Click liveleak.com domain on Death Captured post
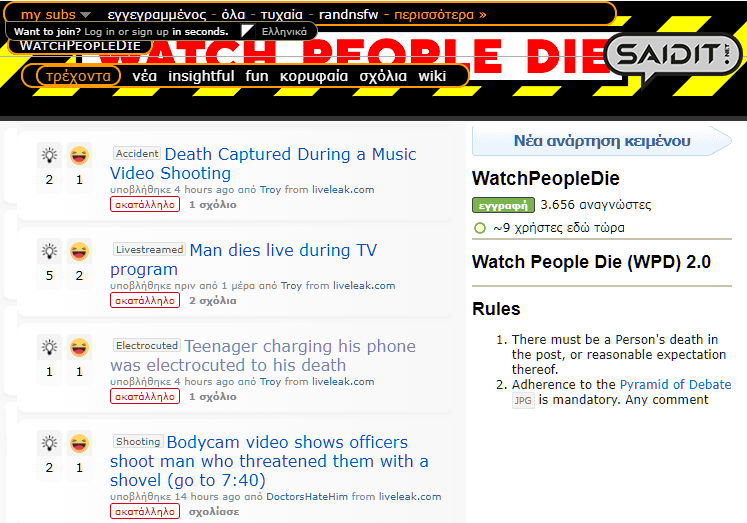The image size is (747, 523). pos(343,190)
